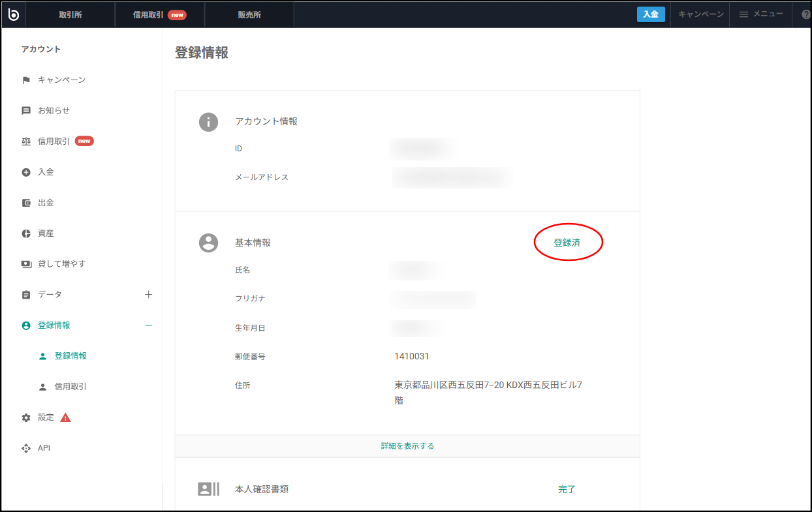Image resolution: width=812 pixels, height=512 pixels.
Task: Click the message icon beside お知らせ
Action: (26, 111)
